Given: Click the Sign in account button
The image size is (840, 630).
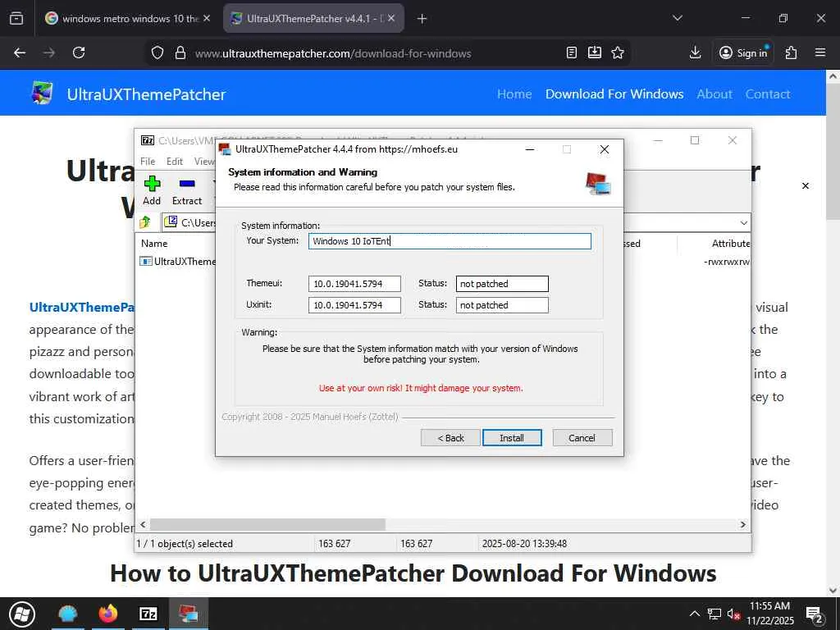Looking at the screenshot, I should (743, 52).
